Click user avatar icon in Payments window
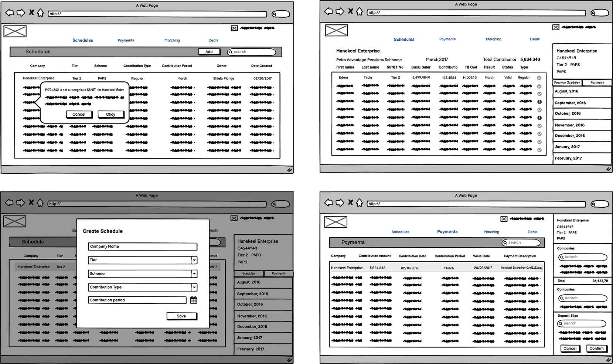 (504, 219)
